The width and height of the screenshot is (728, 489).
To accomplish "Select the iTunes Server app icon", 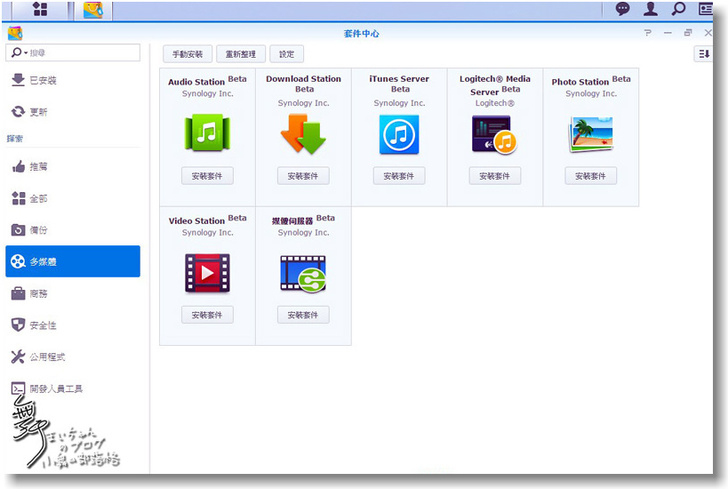I will pos(399,134).
